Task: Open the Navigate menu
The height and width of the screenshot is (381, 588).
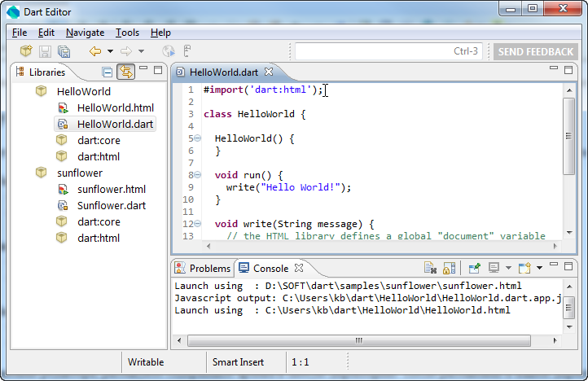Action: tap(86, 33)
